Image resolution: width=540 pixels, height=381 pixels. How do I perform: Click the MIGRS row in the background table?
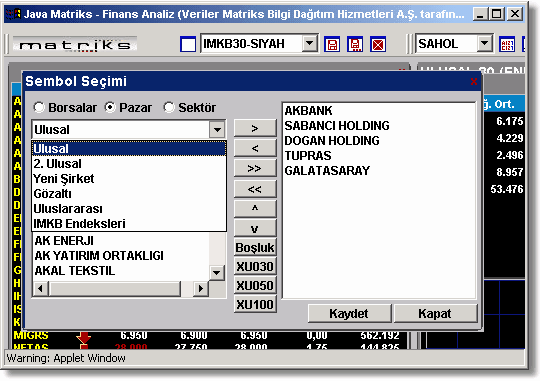210,335
